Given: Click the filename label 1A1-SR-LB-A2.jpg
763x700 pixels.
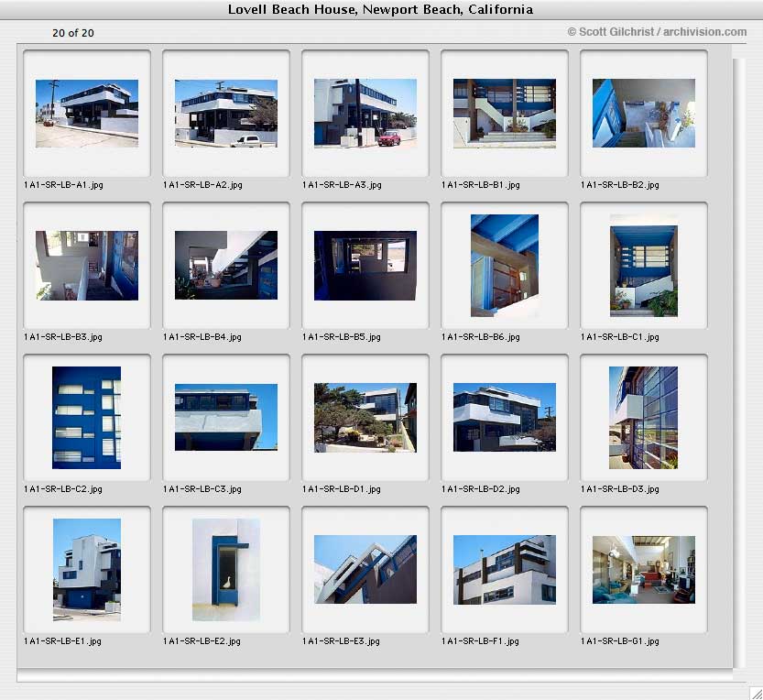Looking at the screenshot, I should (202, 185).
